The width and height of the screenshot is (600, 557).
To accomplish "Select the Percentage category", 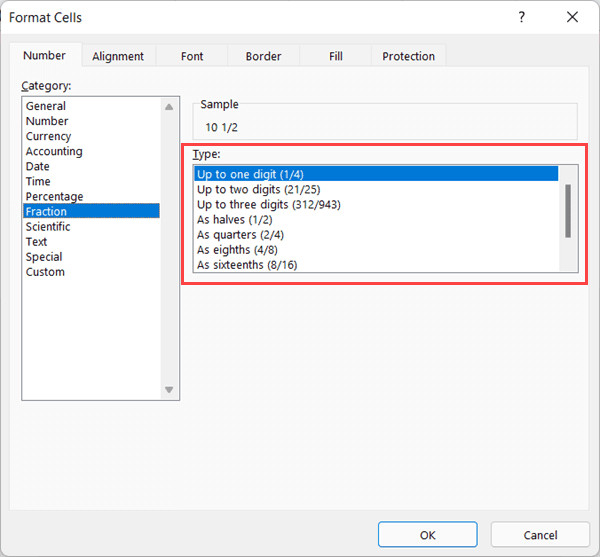I will 54,196.
